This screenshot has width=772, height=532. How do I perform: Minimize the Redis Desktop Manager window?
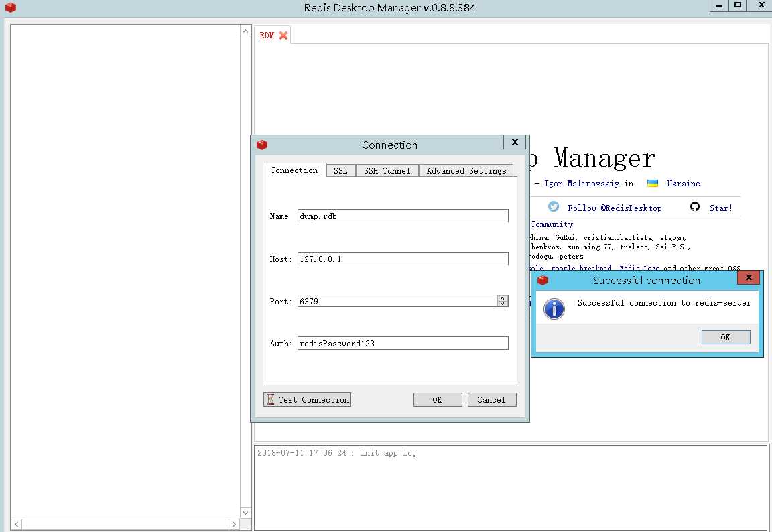point(719,5)
